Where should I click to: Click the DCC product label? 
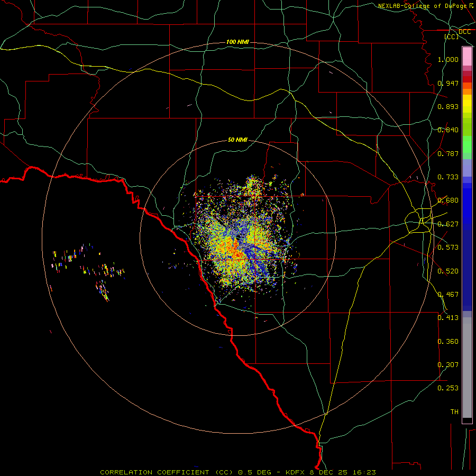pos(464,32)
